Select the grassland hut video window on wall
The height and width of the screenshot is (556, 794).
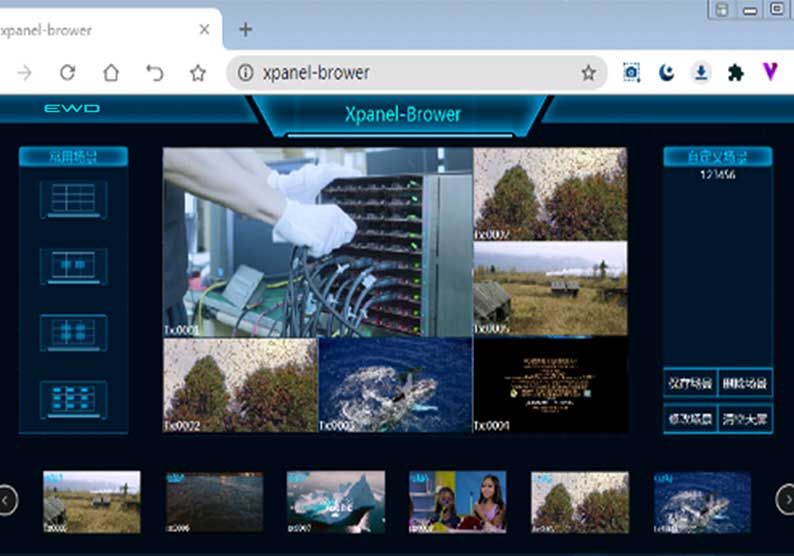tap(550, 288)
